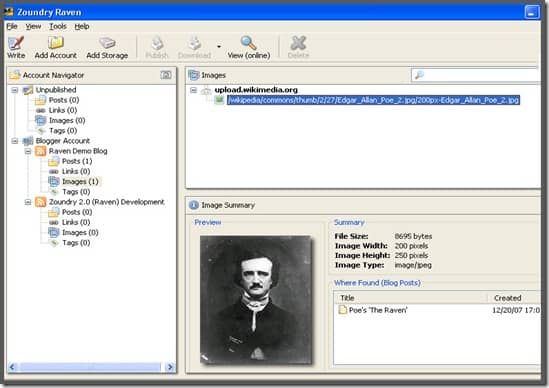Click the image file icon beside Edgar_Allan_Poe path
This screenshot has width=549, height=388.
(x=219, y=100)
